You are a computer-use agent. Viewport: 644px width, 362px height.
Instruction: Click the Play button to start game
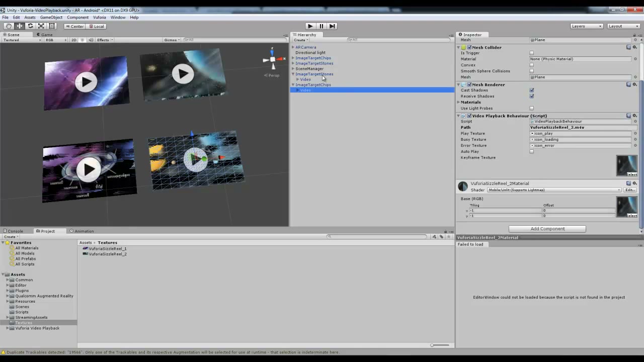(310, 26)
